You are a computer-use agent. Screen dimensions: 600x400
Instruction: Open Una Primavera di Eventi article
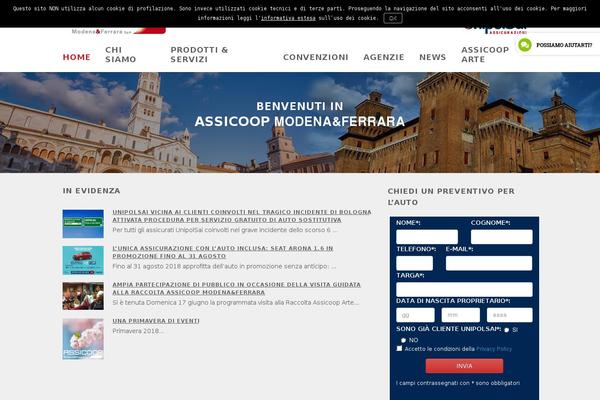(156, 321)
